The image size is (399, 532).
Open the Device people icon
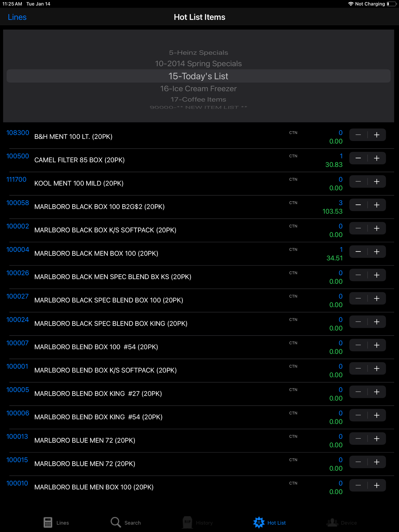(332, 522)
